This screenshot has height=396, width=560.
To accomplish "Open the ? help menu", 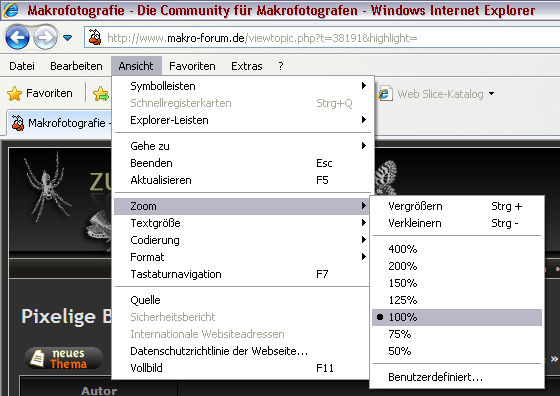I will [281, 66].
